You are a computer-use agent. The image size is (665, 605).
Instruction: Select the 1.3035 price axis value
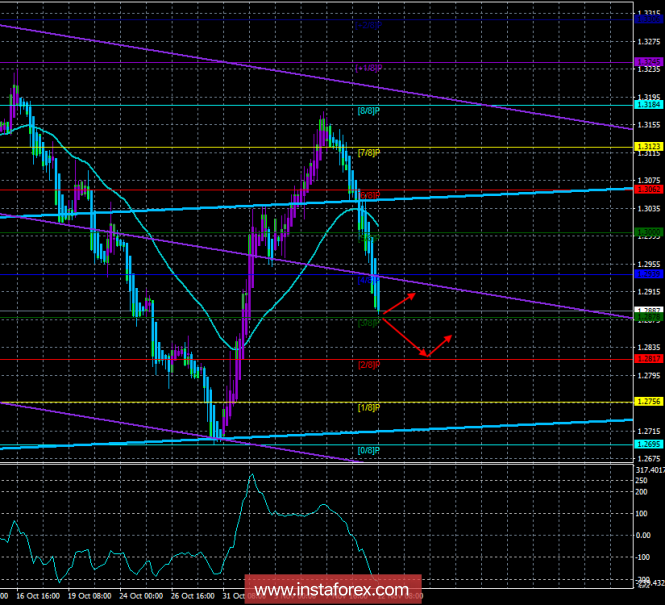coord(649,208)
